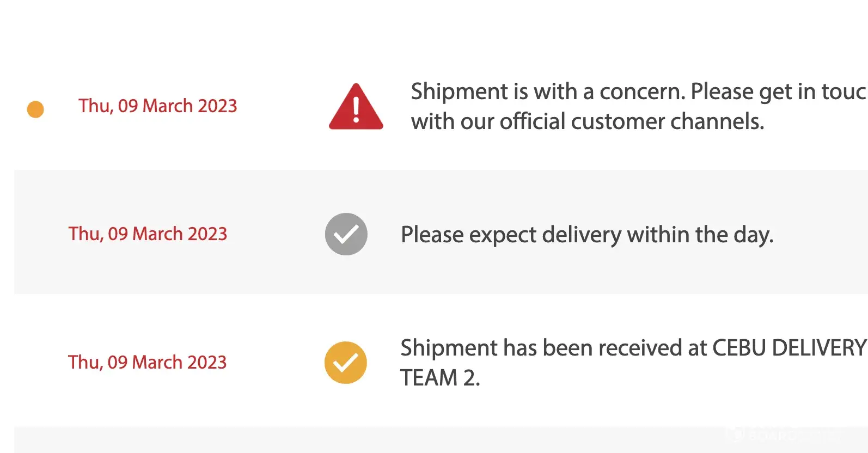
Task: Click the date beside the warning triangle
Action: tap(158, 106)
